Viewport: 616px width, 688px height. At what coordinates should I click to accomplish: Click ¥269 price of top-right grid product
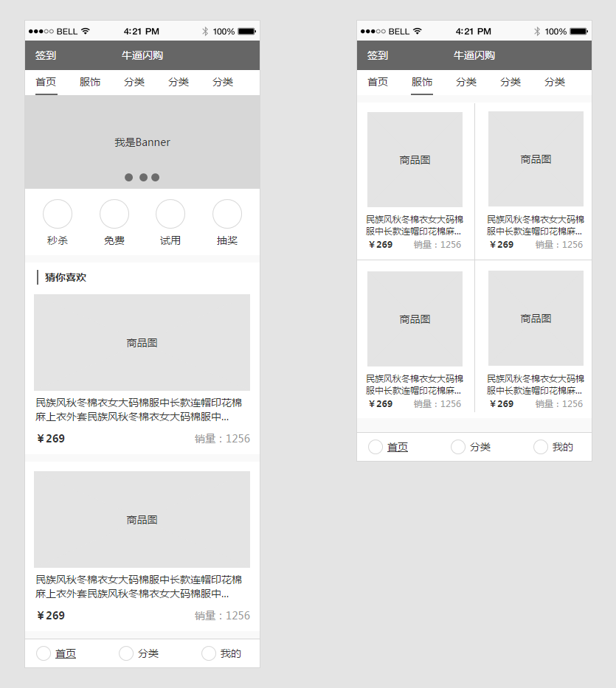(502, 244)
